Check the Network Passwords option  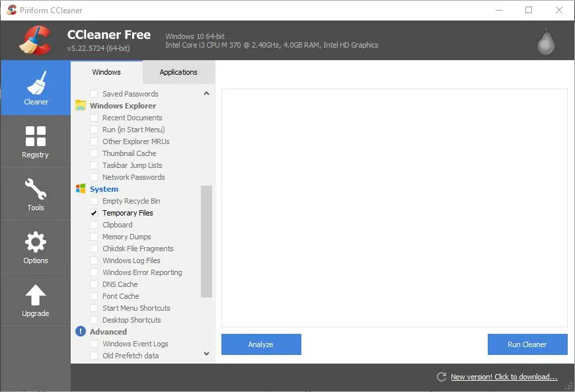94,177
